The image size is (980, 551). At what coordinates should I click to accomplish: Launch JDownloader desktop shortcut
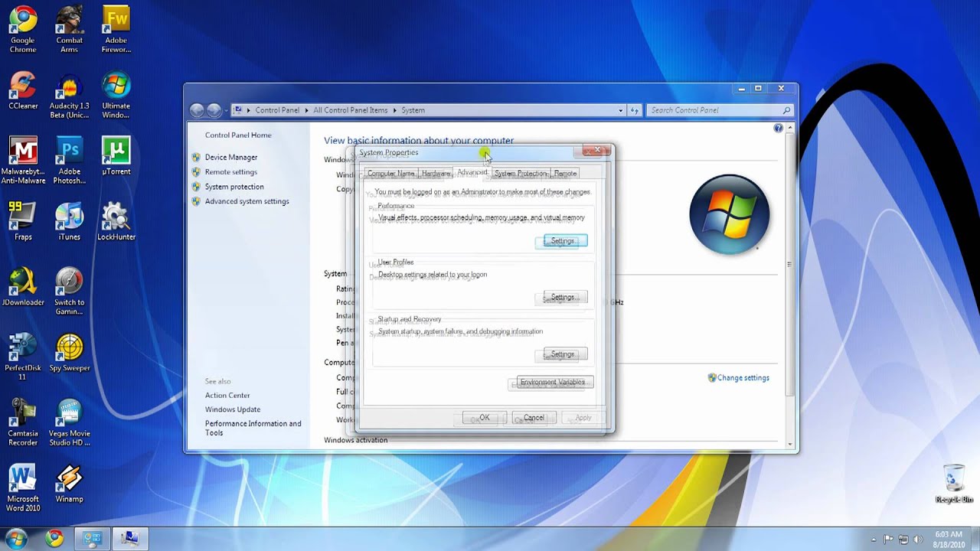23,287
